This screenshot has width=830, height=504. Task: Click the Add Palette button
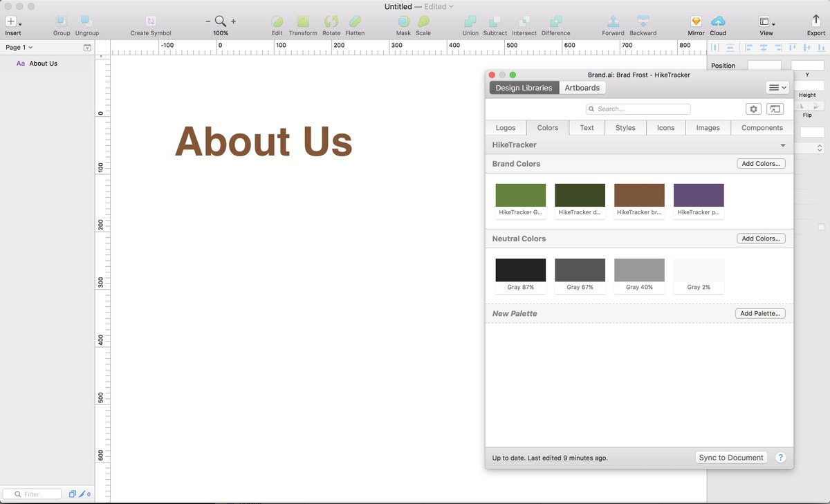pos(760,313)
